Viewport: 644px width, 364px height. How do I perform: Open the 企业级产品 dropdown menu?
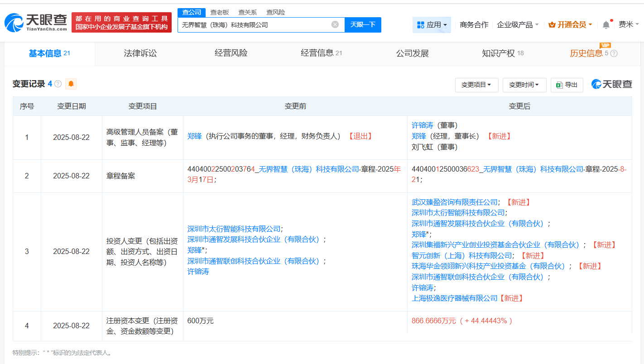click(518, 25)
